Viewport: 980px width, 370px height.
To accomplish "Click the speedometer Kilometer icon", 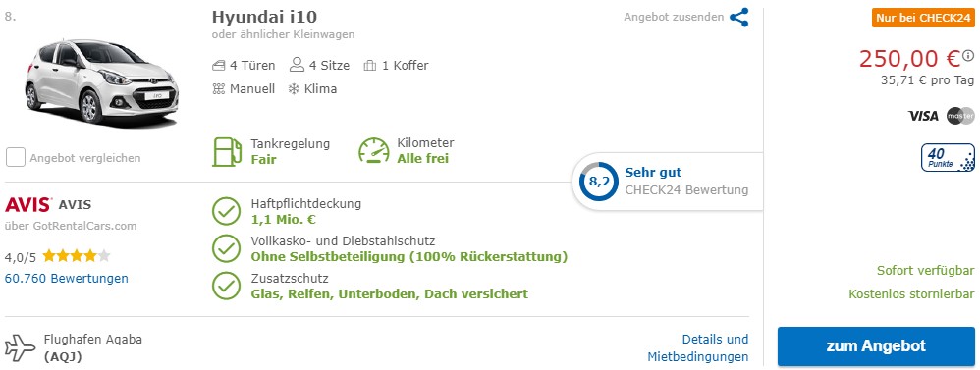I will (x=374, y=150).
